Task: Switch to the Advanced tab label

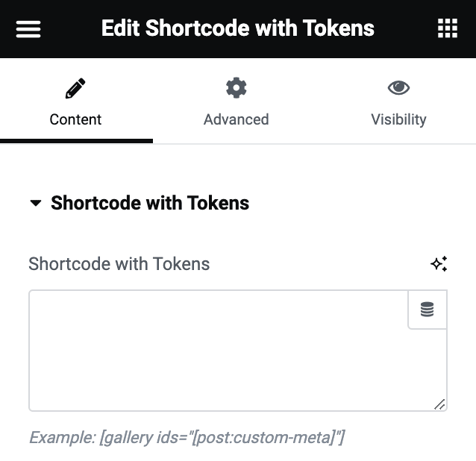Action: pyautogui.click(x=236, y=119)
